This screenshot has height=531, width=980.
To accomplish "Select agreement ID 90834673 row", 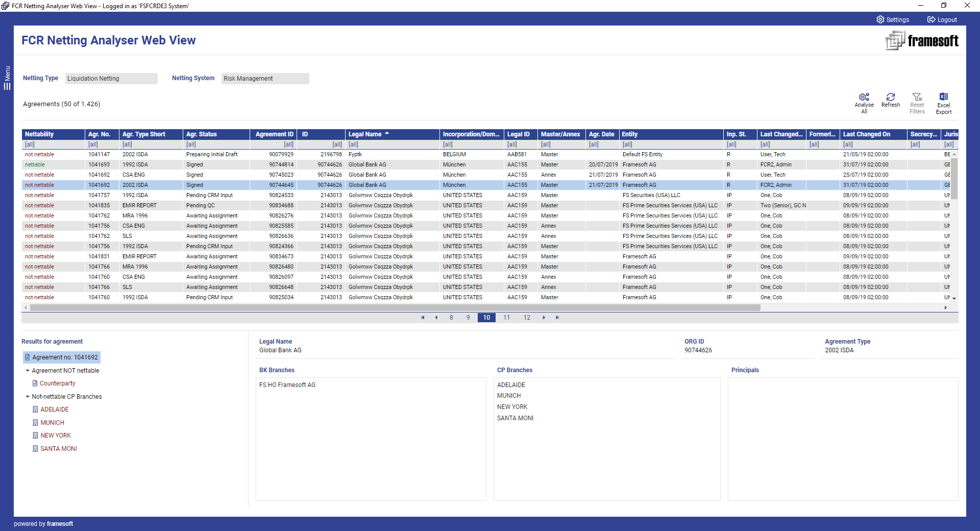I will coord(486,256).
